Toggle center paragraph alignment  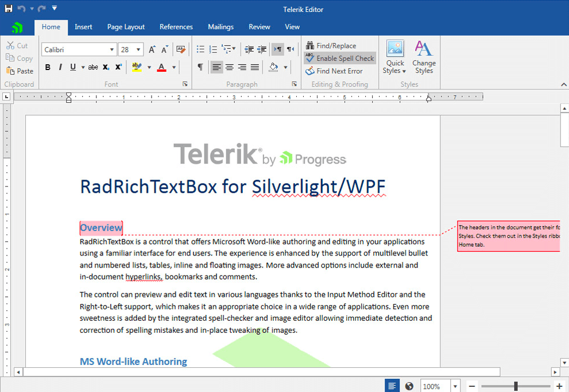[x=229, y=67]
